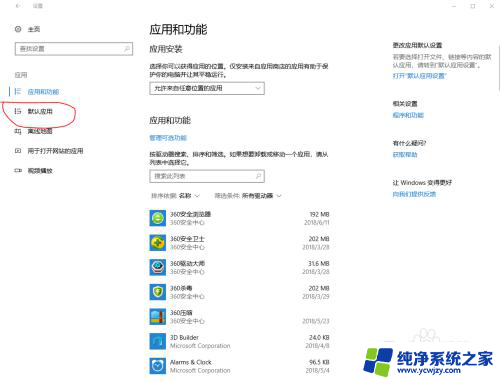The width and height of the screenshot is (500, 382).
Task: Click the 96.5 KB size of Alarms & Clock
Action: 319,362
